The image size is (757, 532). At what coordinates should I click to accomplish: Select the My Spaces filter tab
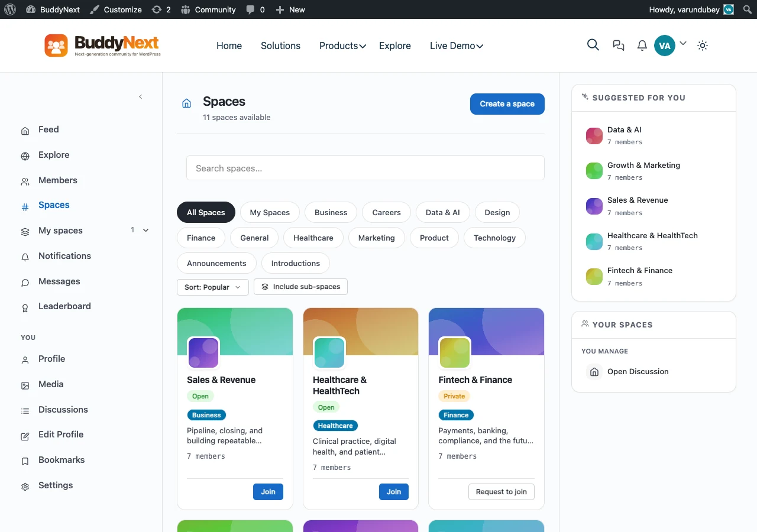[x=270, y=212]
